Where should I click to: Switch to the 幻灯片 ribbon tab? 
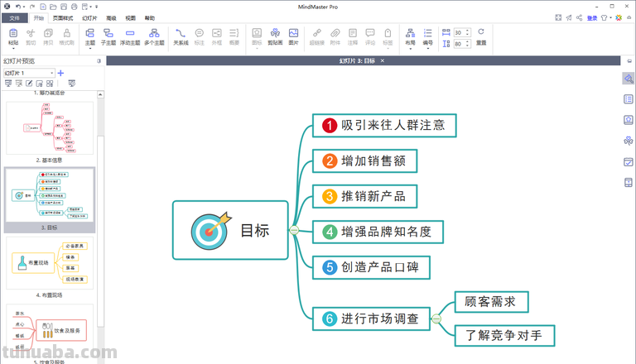tap(89, 18)
